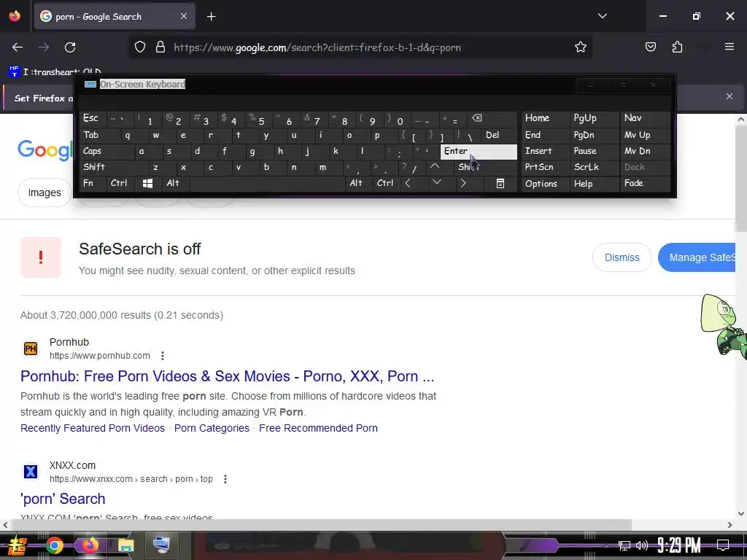
Task: Toggle the Fn key
Action: [93, 183]
